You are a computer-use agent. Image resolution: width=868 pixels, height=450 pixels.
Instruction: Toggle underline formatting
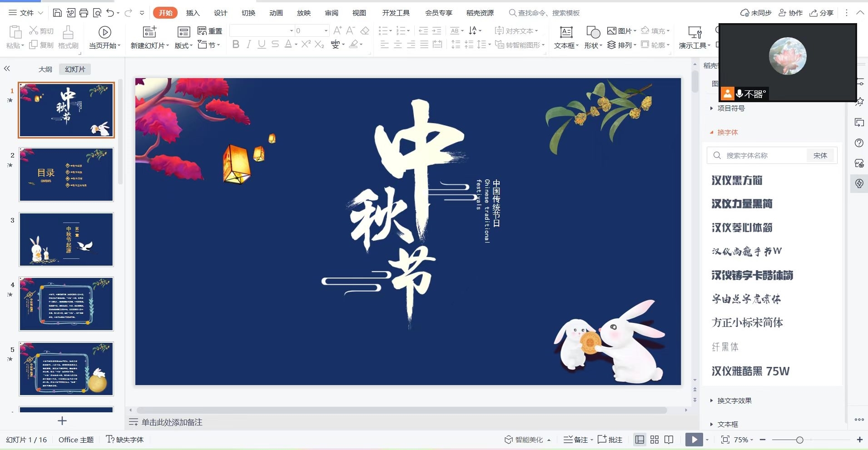[x=261, y=44]
